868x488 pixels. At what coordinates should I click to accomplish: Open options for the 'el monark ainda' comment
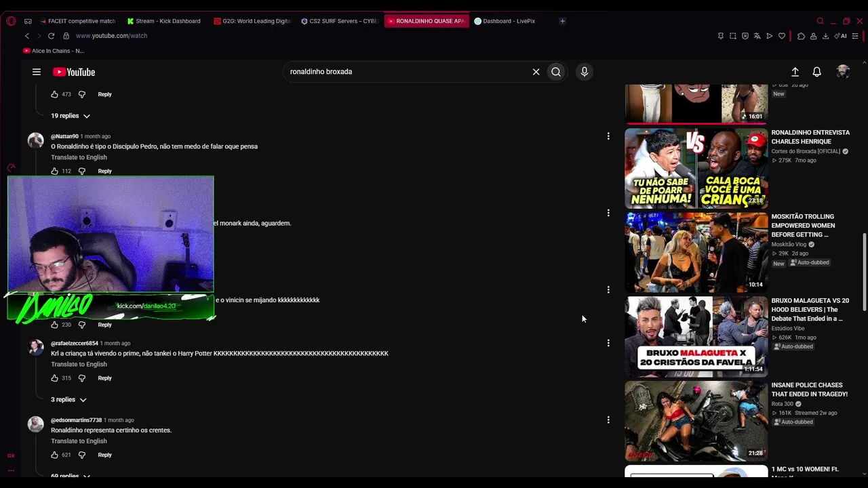608,213
